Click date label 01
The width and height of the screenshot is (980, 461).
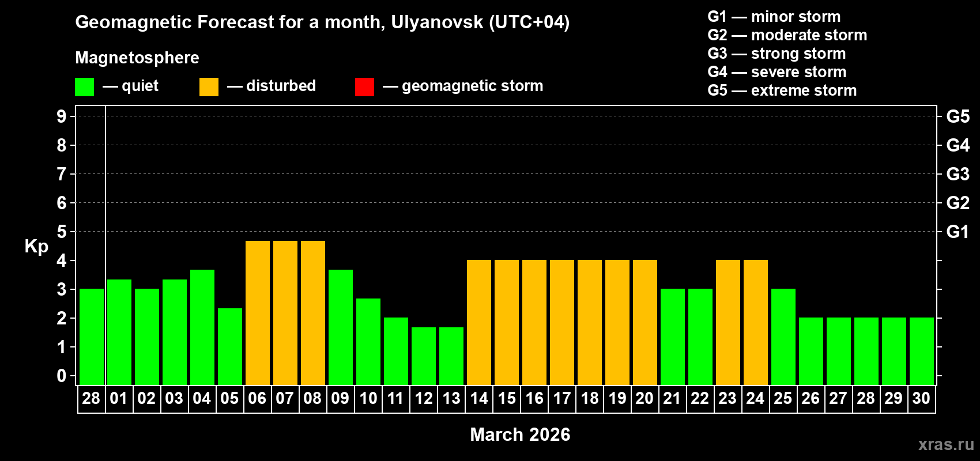click(119, 398)
